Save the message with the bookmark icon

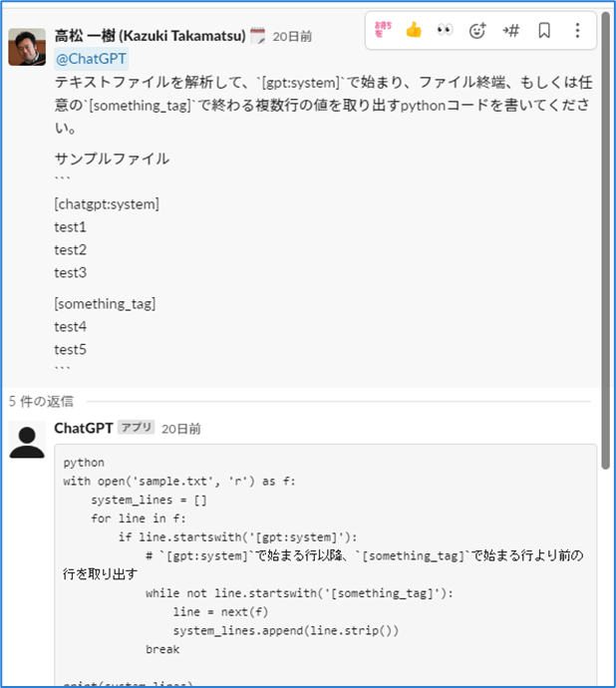[x=544, y=30]
